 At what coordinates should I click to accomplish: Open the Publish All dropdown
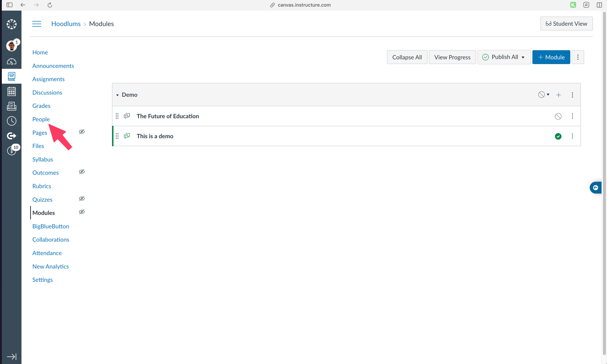pyautogui.click(x=504, y=57)
